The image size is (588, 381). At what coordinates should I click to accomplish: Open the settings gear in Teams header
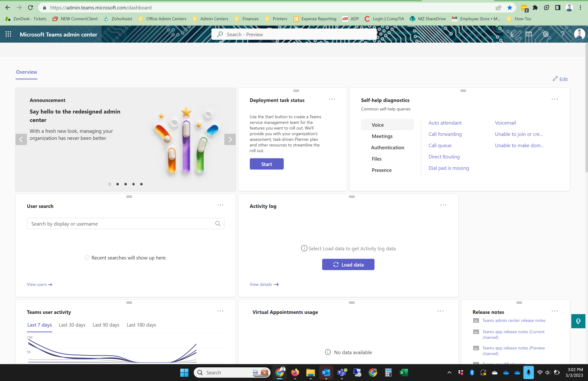click(x=546, y=34)
